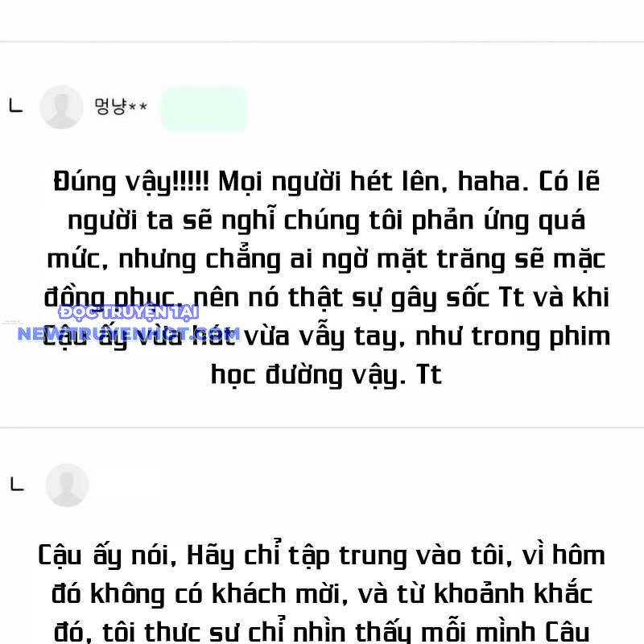Image resolution: width=644 pixels, height=644 pixels.
Task: Click the ĐỌC TRUYỆN TẠI watermark text
Action: point(129,312)
